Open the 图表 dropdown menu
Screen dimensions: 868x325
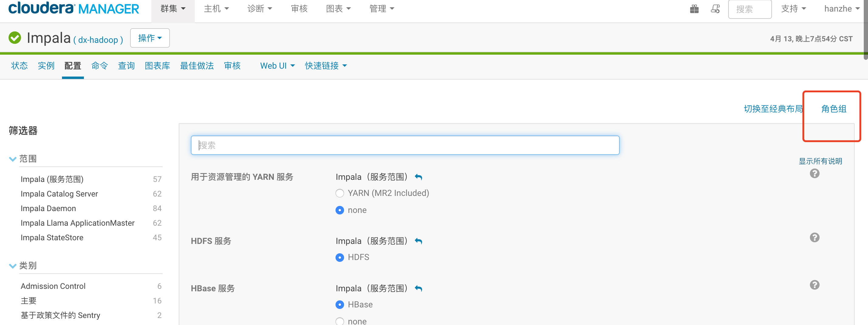point(338,9)
